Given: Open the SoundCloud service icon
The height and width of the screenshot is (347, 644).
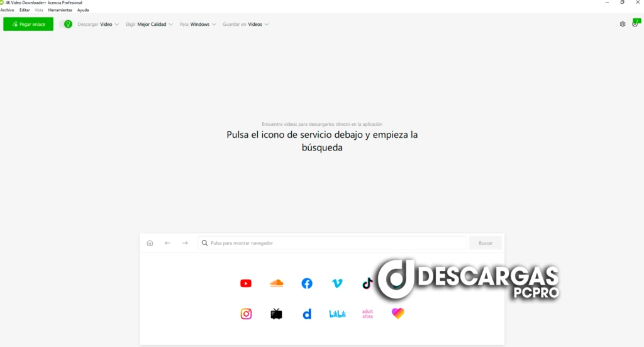Looking at the screenshot, I should tap(276, 283).
